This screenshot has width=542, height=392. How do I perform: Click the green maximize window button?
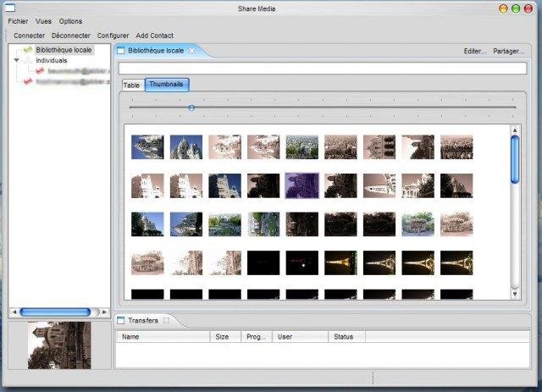click(516, 8)
